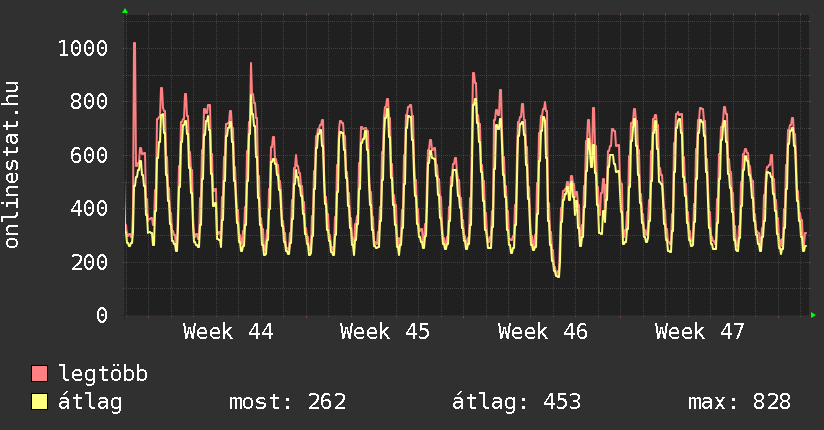Screen dimensions: 824x430
Task: Click the tallest red spike above 1000
Action: pyautogui.click(x=134, y=45)
